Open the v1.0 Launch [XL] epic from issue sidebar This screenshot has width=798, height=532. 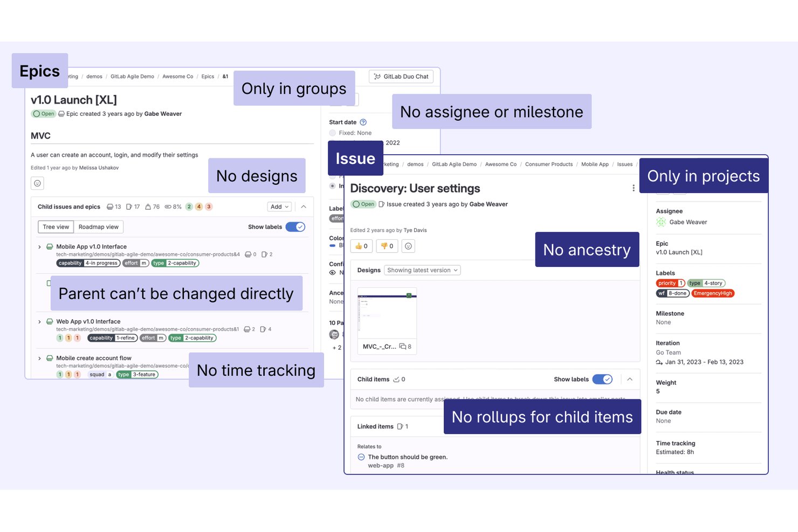[x=679, y=252]
